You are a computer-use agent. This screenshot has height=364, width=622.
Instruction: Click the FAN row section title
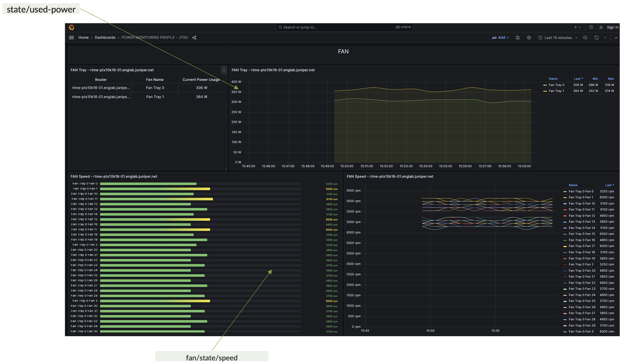click(343, 52)
